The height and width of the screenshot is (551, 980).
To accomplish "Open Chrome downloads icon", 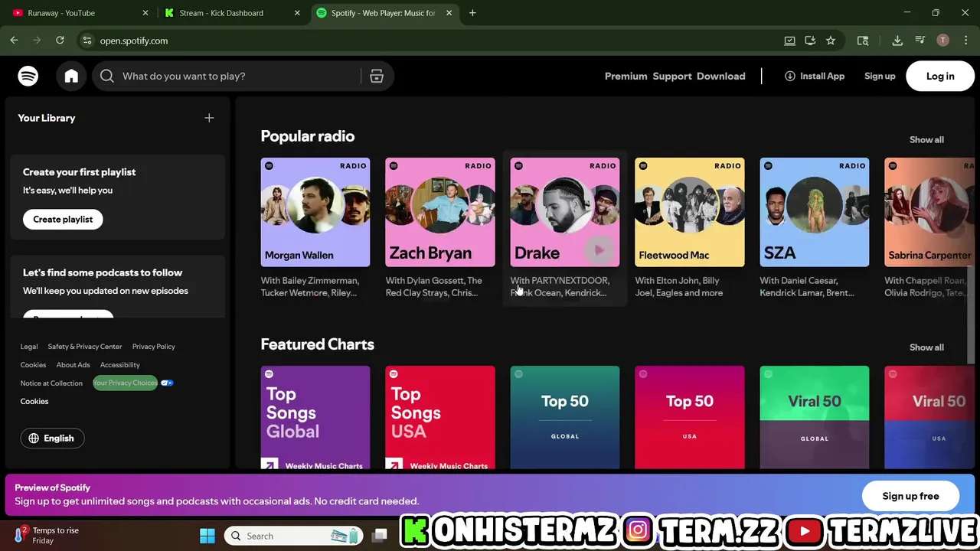I will click(x=897, y=41).
